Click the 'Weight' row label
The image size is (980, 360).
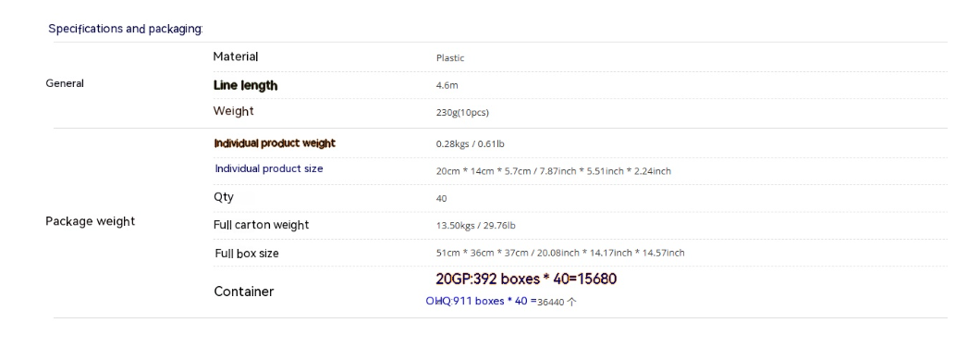tap(234, 111)
